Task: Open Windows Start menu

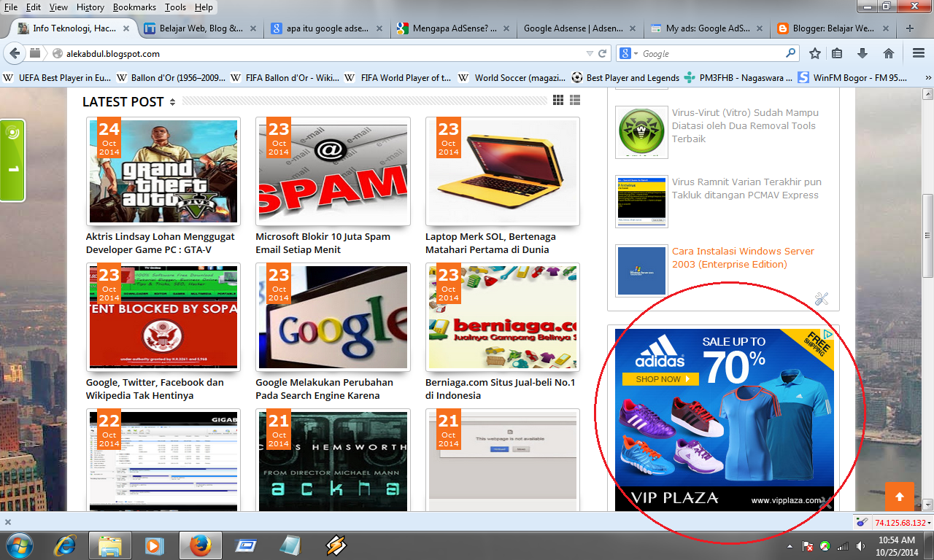Action: 19,545
